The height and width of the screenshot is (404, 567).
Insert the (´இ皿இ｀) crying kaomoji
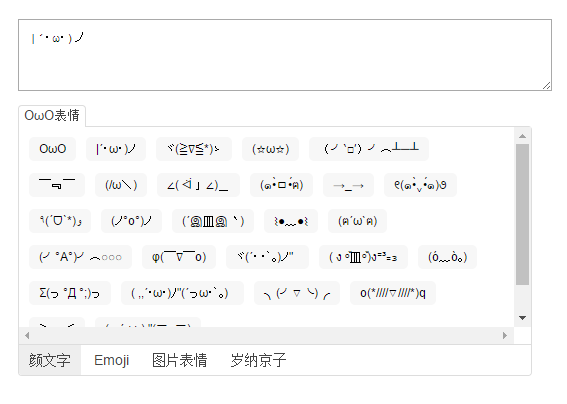[213, 221]
